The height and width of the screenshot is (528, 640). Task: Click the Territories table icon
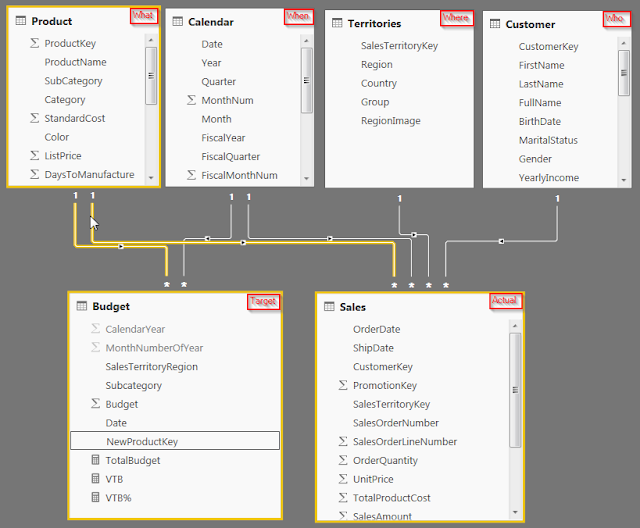[337, 23]
